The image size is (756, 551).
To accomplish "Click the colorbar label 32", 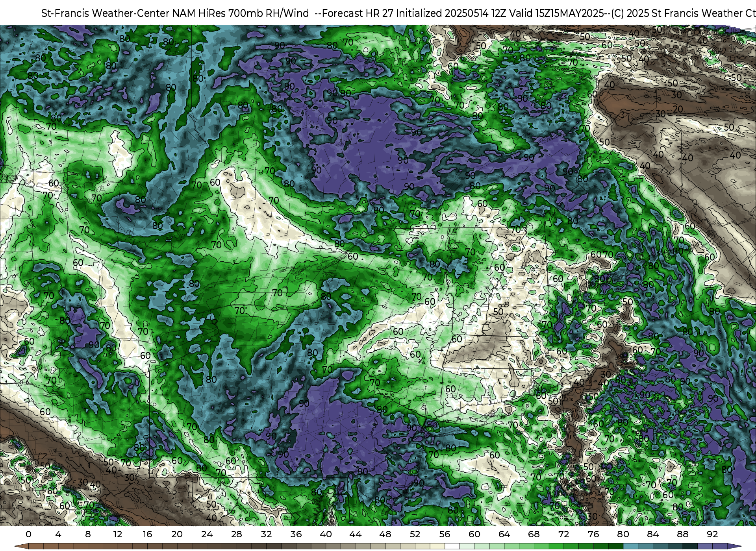I will pos(266,534).
